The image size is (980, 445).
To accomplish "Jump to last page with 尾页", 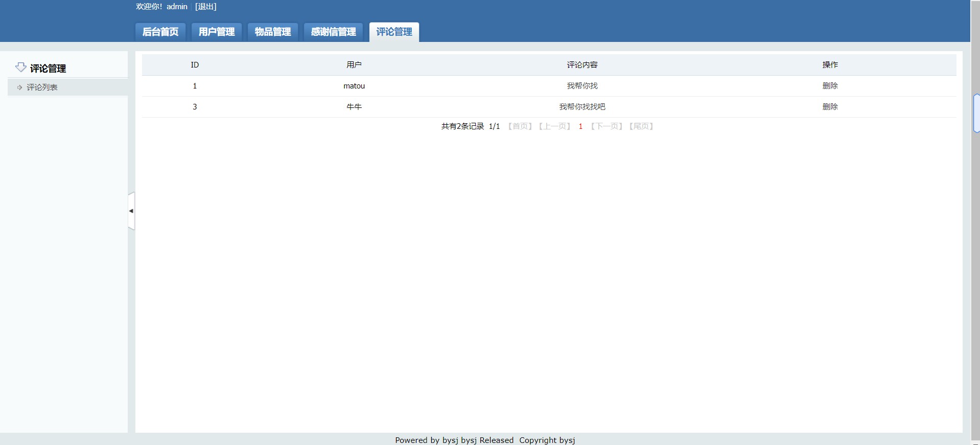I will click(641, 126).
